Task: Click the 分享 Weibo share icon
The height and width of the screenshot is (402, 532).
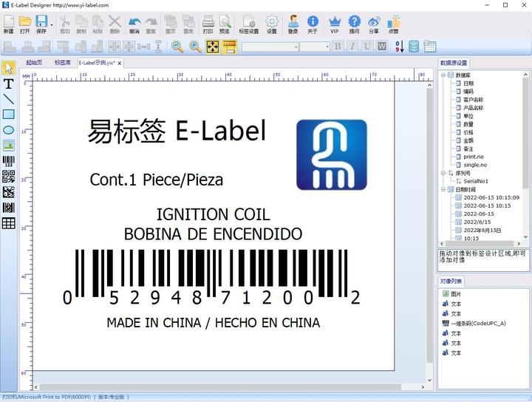Action: [x=374, y=24]
